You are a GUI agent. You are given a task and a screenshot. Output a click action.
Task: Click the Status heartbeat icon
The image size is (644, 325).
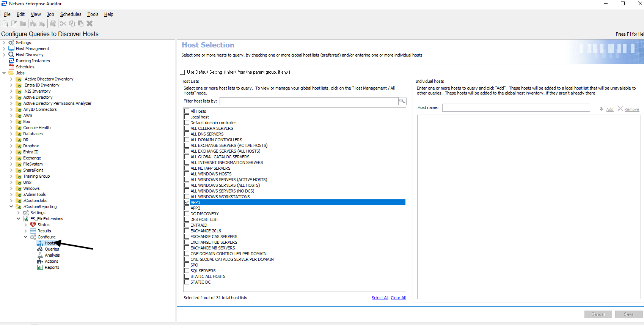33,225
